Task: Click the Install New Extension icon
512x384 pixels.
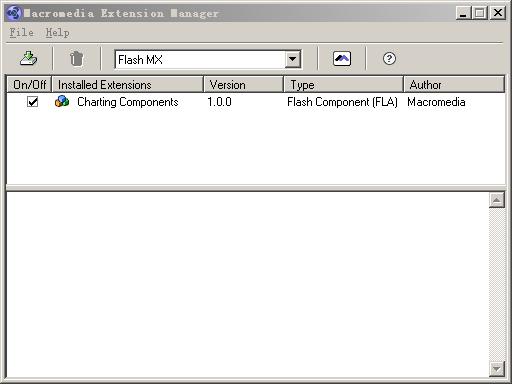Action: [x=28, y=59]
